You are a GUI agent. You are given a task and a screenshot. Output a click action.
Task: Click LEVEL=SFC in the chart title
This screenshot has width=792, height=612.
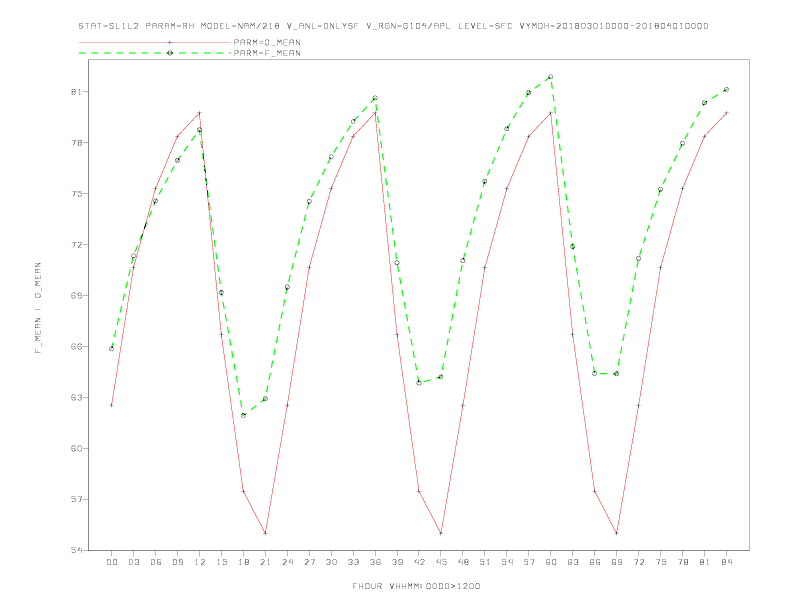[x=485, y=26]
